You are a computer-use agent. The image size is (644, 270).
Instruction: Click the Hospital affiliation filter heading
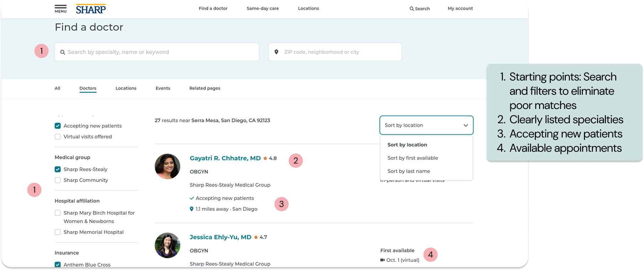[77, 201]
